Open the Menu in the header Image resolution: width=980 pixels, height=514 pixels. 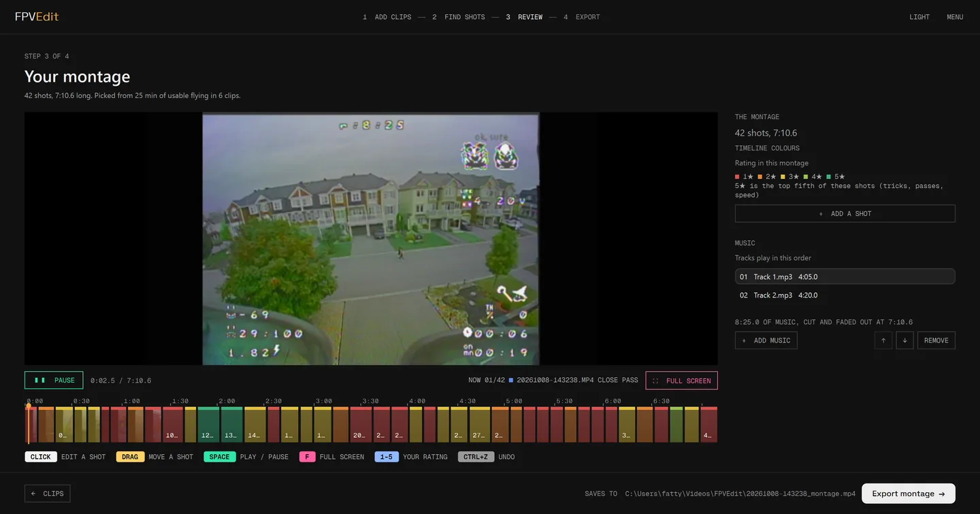[955, 17]
